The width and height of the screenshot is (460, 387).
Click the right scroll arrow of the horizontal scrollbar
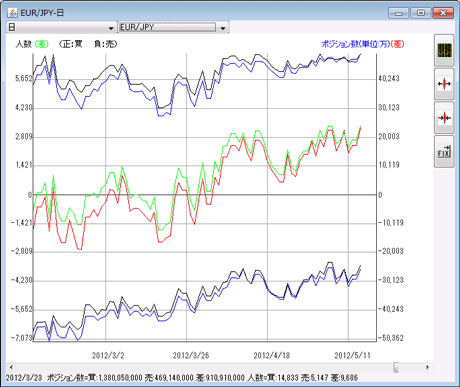pyautogui.click(x=428, y=367)
